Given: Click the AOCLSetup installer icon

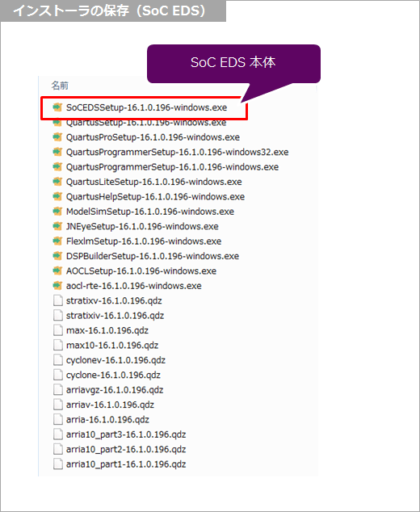Looking at the screenshot, I should 57,271.
